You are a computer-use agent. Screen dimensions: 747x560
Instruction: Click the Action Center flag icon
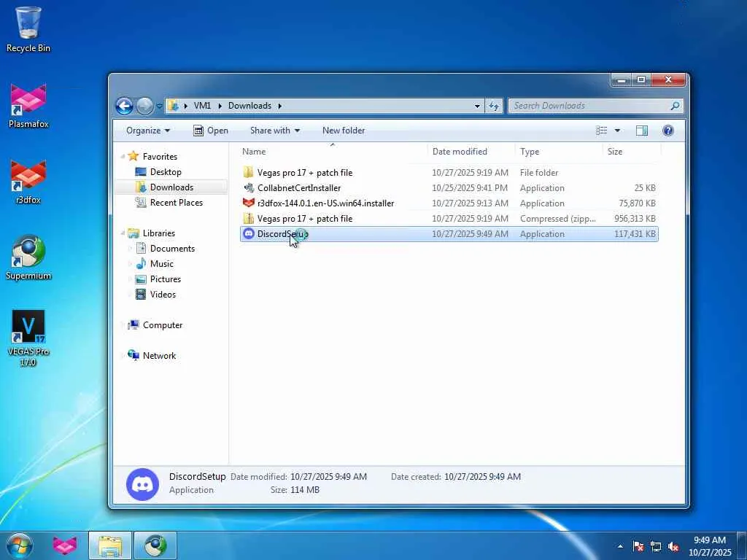[638, 546]
